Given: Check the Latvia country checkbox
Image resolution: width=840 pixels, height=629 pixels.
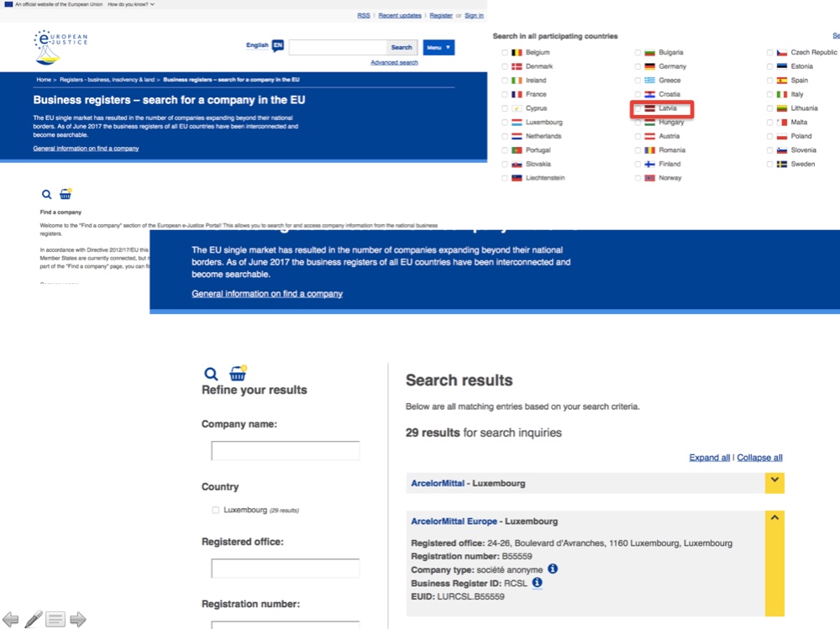Looking at the screenshot, I should (x=638, y=108).
